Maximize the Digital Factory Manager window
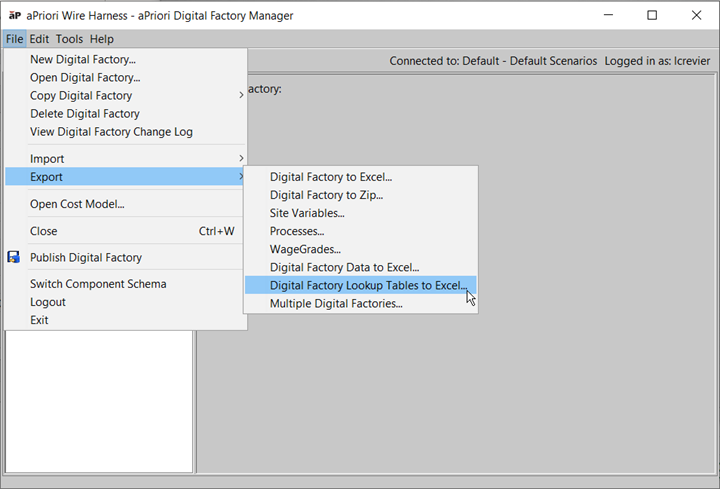This screenshot has width=720, height=489. click(x=652, y=15)
